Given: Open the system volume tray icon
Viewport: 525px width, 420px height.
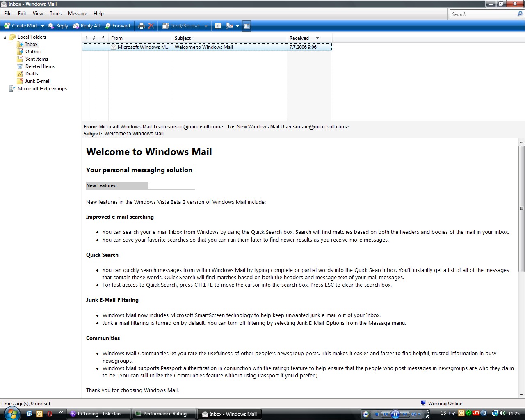Looking at the screenshot, I should click(502, 413).
